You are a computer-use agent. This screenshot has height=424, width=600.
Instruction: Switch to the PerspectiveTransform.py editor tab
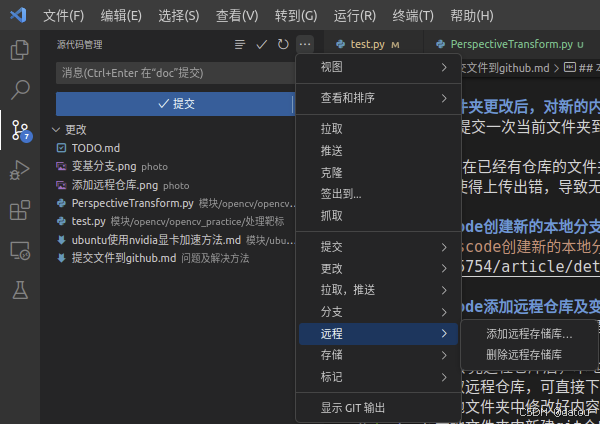pyautogui.click(x=512, y=44)
